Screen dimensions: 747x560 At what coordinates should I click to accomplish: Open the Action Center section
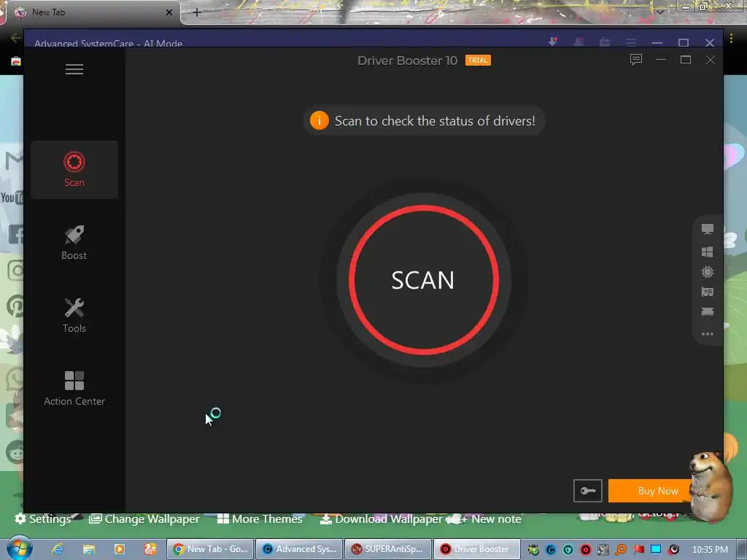[74, 389]
